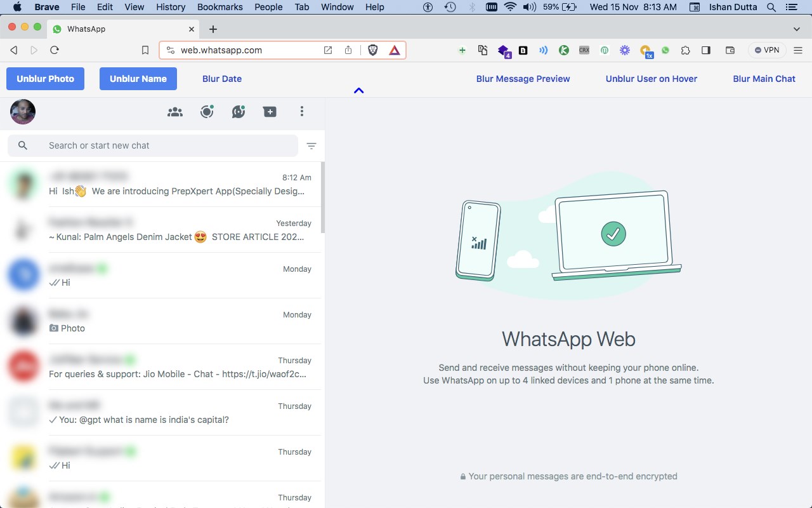Open the Brave Wallet icon
Screen dimensions: 812x508
click(x=730, y=50)
